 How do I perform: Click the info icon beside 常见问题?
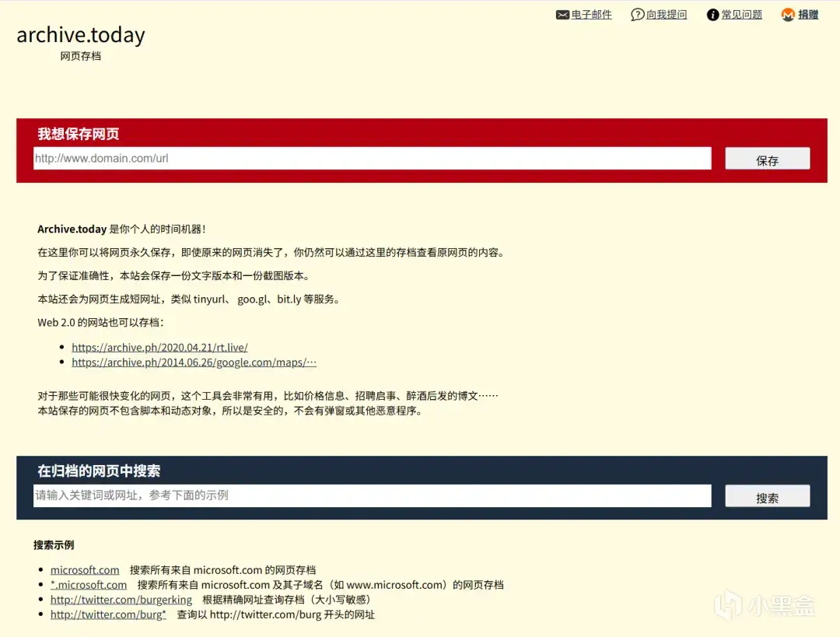(x=713, y=15)
